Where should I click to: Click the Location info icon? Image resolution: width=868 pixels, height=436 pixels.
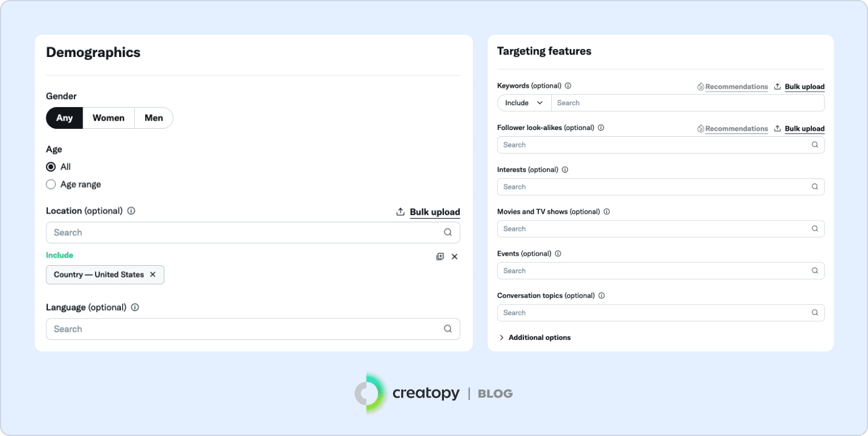[x=131, y=211]
